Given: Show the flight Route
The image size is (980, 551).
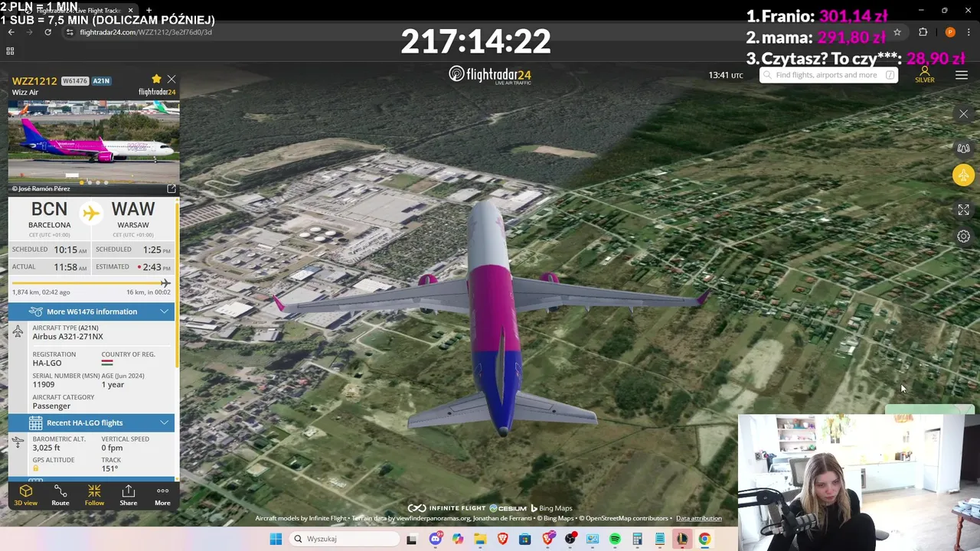Looking at the screenshot, I should point(60,495).
